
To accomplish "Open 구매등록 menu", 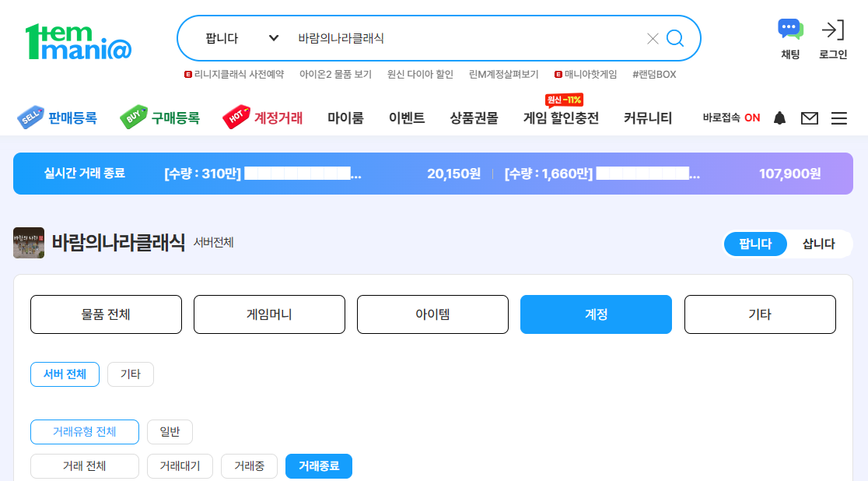I will 176,118.
